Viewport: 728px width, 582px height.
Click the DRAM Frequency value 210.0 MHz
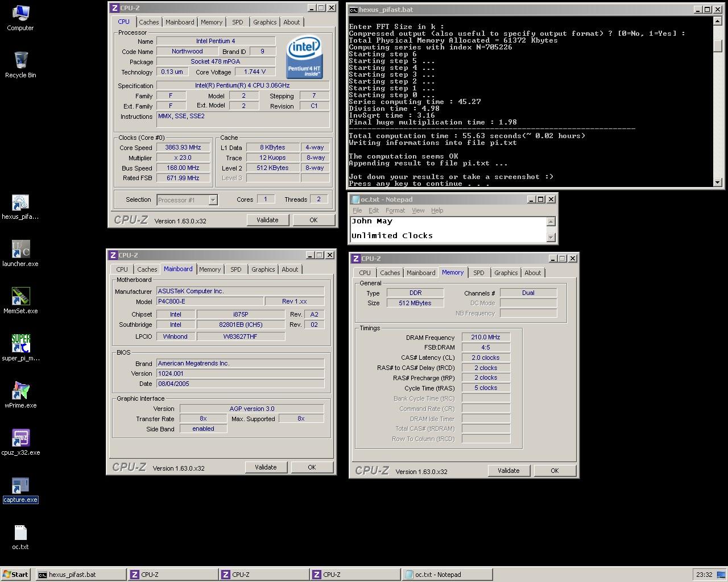point(486,337)
